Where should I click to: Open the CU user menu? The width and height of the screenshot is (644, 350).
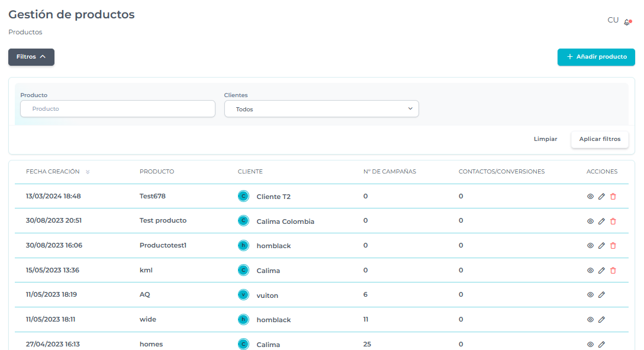(613, 20)
